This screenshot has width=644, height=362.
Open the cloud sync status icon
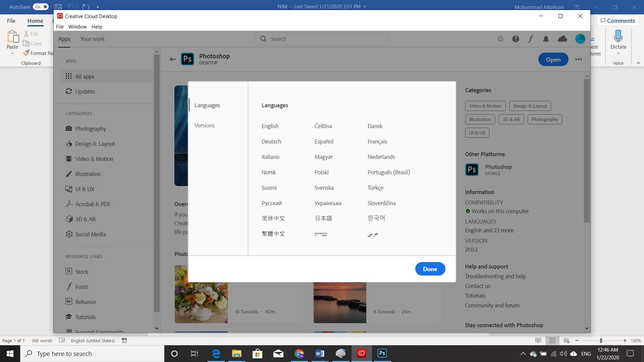click(x=562, y=39)
